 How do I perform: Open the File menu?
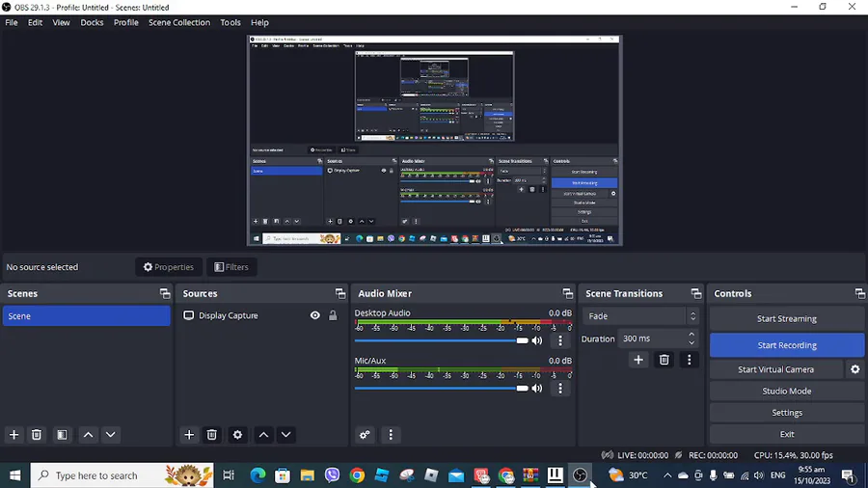click(11, 23)
